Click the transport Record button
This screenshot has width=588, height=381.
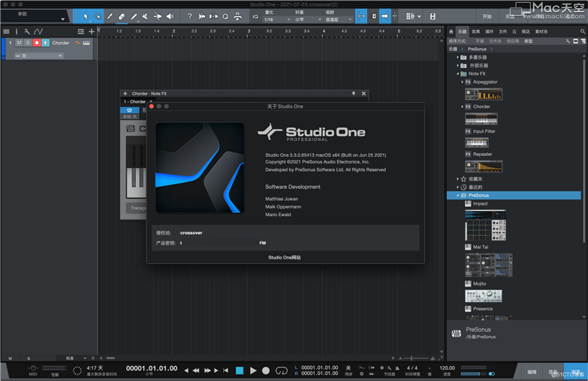[266, 370]
